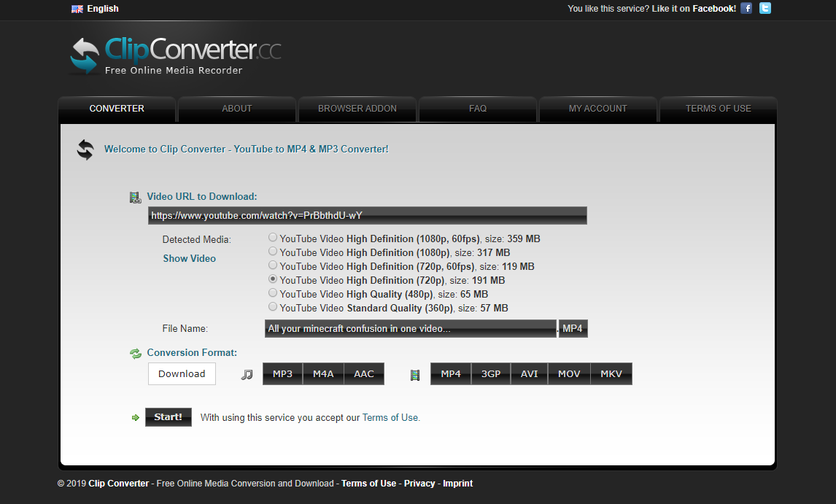Open the MY ACCOUNT tab

coord(597,109)
